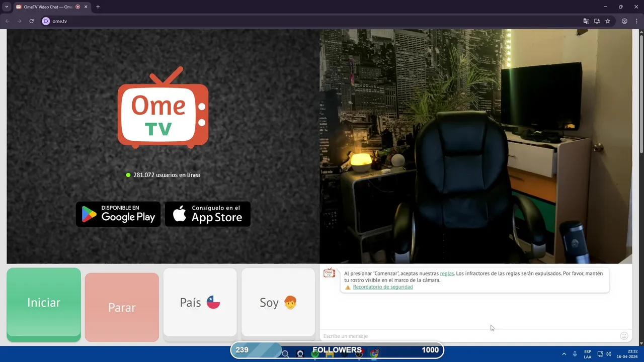Open the Google Play download badge
Image resolution: width=644 pixels, height=362 pixels.
point(118,214)
